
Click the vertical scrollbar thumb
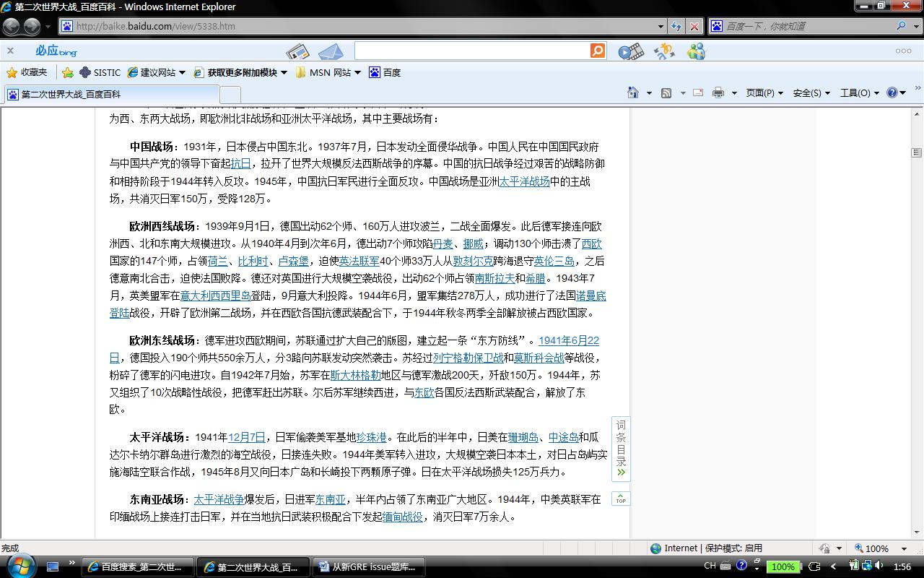click(x=917, y=152)
